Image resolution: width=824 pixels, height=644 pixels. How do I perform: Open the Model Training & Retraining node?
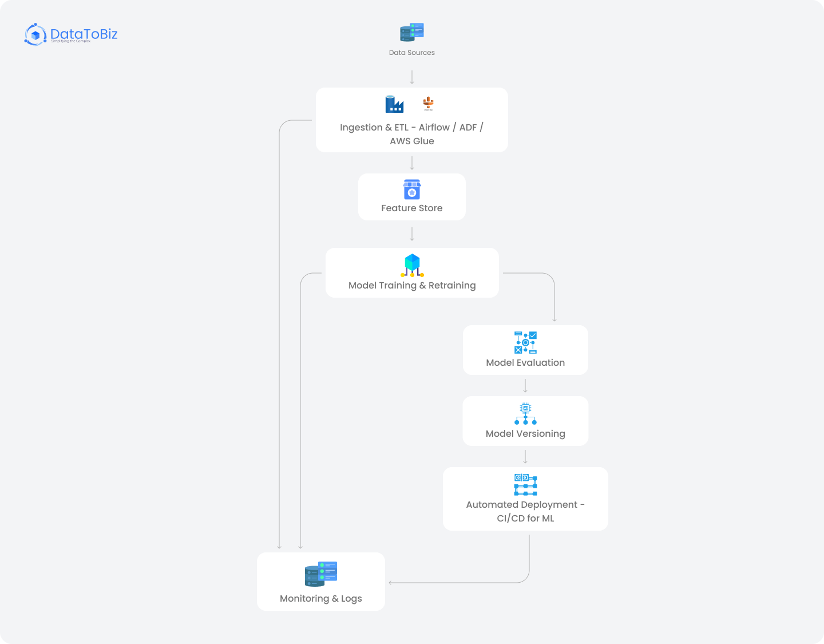412,272
